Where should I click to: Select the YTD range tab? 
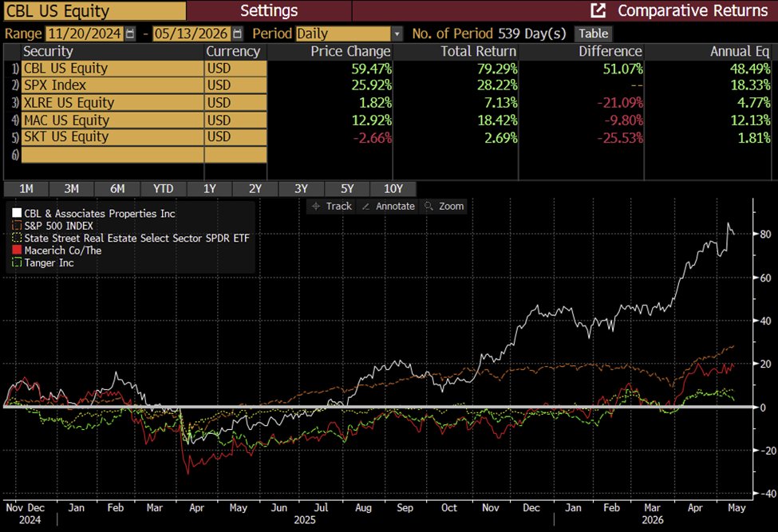point(164,189)
